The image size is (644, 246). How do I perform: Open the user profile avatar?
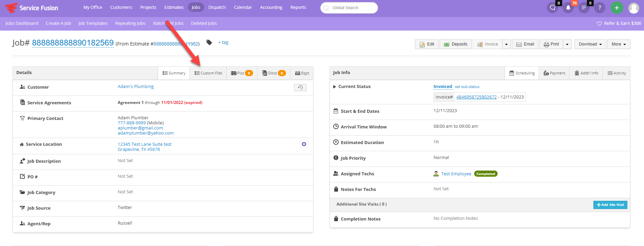(634, 8)
